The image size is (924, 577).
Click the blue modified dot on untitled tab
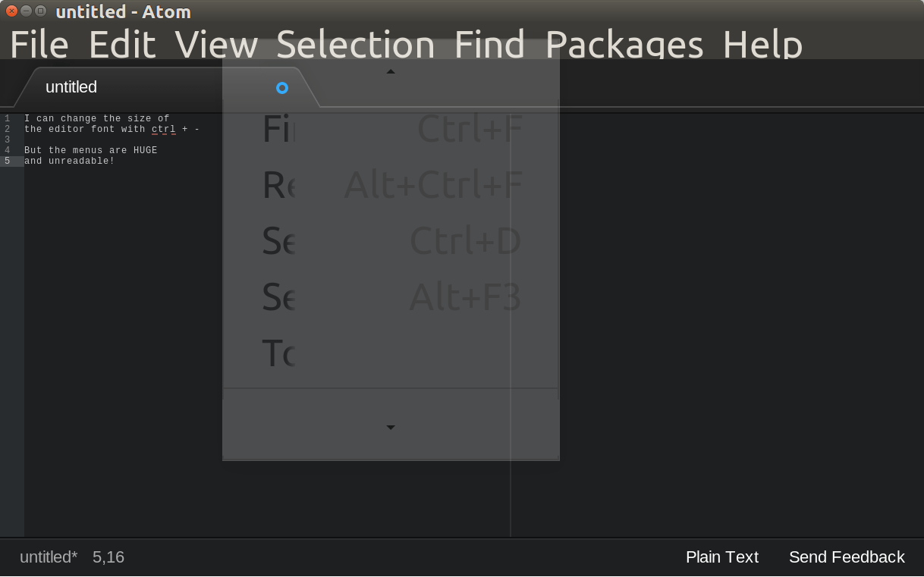(x=282, y=88)
